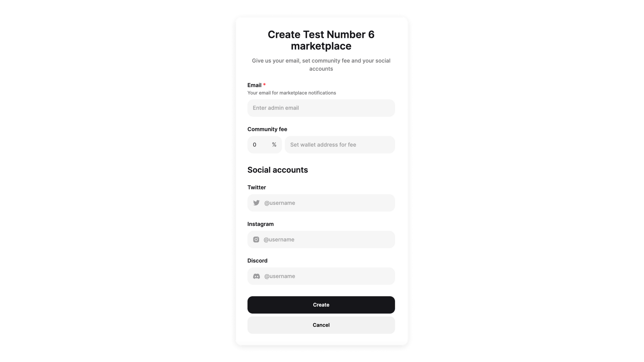Click the Twitter @username input field

321,203
